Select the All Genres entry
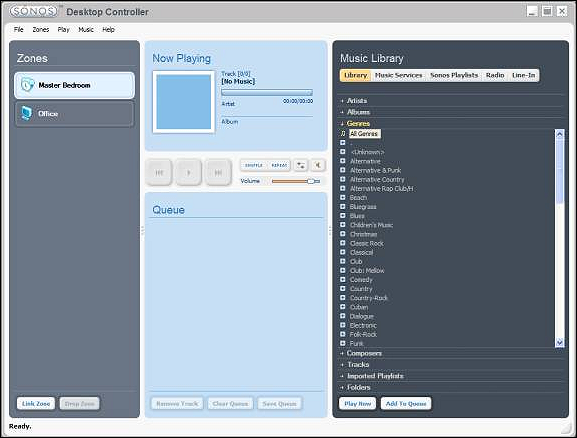 (x=364, y=134)
